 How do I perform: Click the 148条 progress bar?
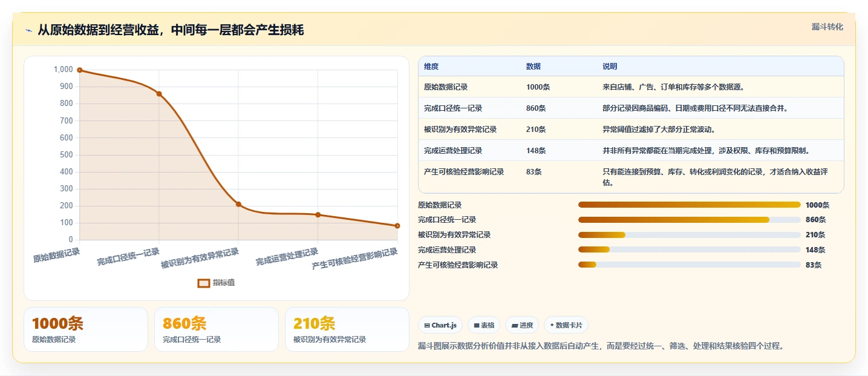point(690,249)
